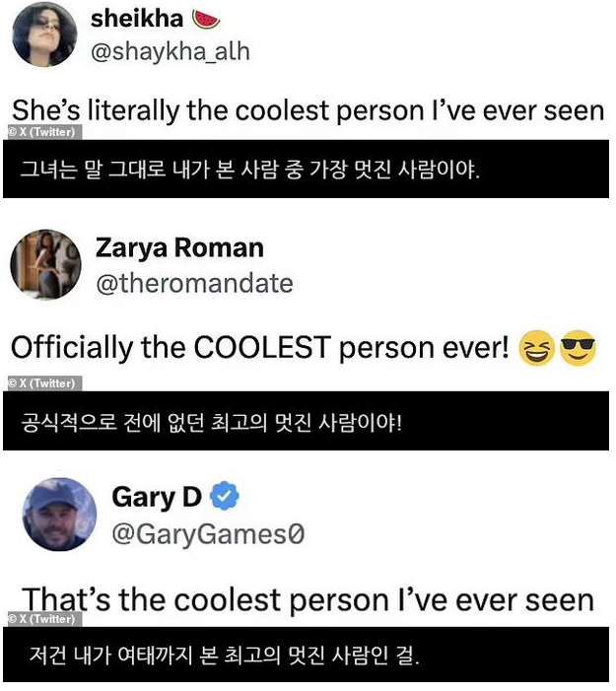Open the @shaykha_alh handle
The height and width of the screenshot is (691, 616).
pos(170,51)
